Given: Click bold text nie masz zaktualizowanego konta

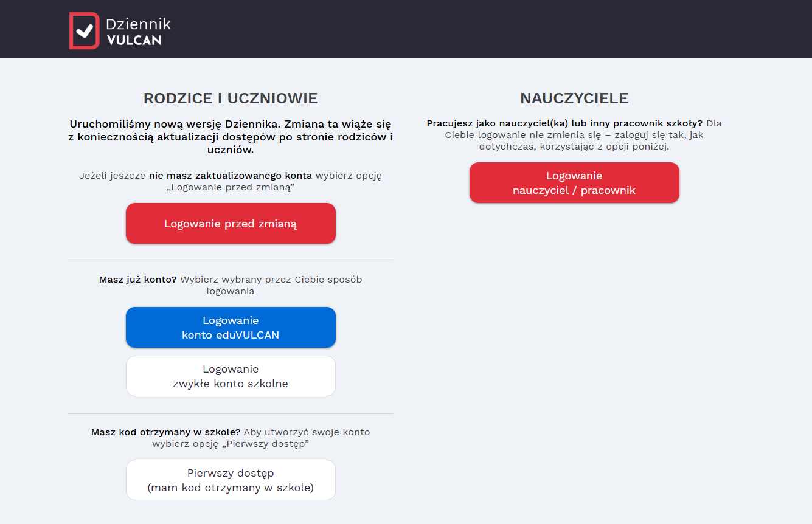Looking at the screenshot, I should pyautogui.click(x=231, y=176).
